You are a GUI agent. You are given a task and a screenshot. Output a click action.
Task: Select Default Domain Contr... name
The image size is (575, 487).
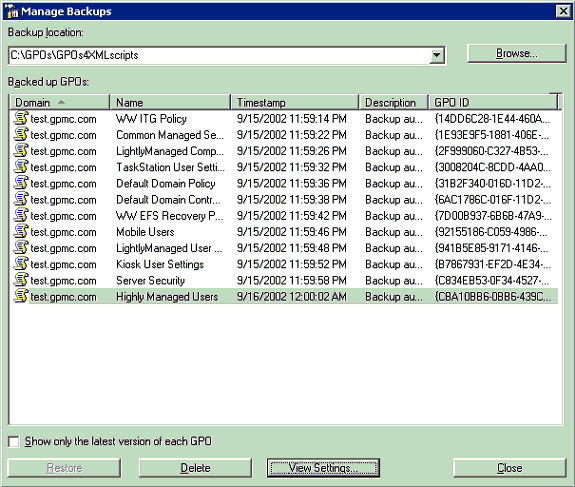click(x=168, y=199)
